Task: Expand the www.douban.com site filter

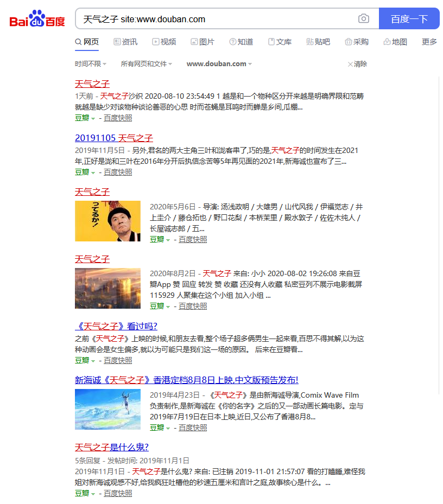Action: click(x=219, y=64)
